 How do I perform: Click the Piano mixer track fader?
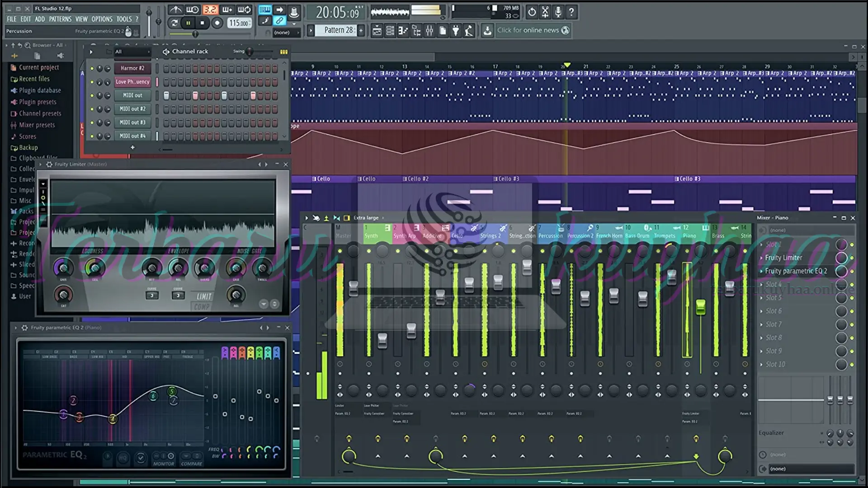point(700,307)
